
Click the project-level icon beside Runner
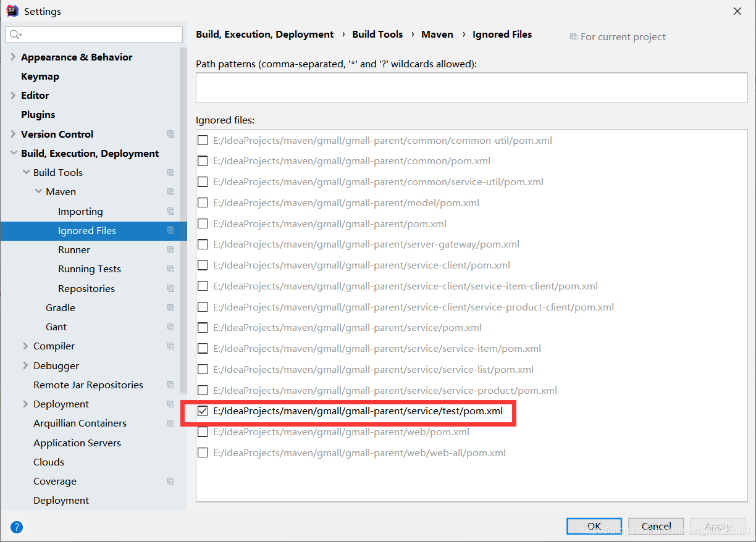coord(170,249)
